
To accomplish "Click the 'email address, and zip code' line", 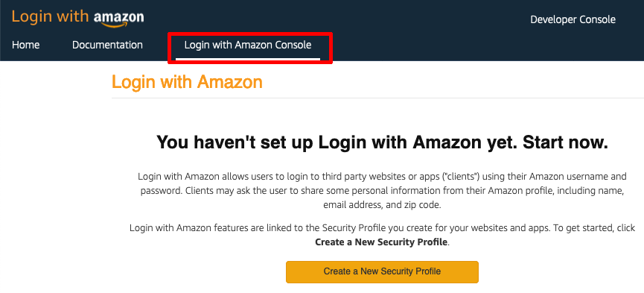I will (x=382, y=205).
